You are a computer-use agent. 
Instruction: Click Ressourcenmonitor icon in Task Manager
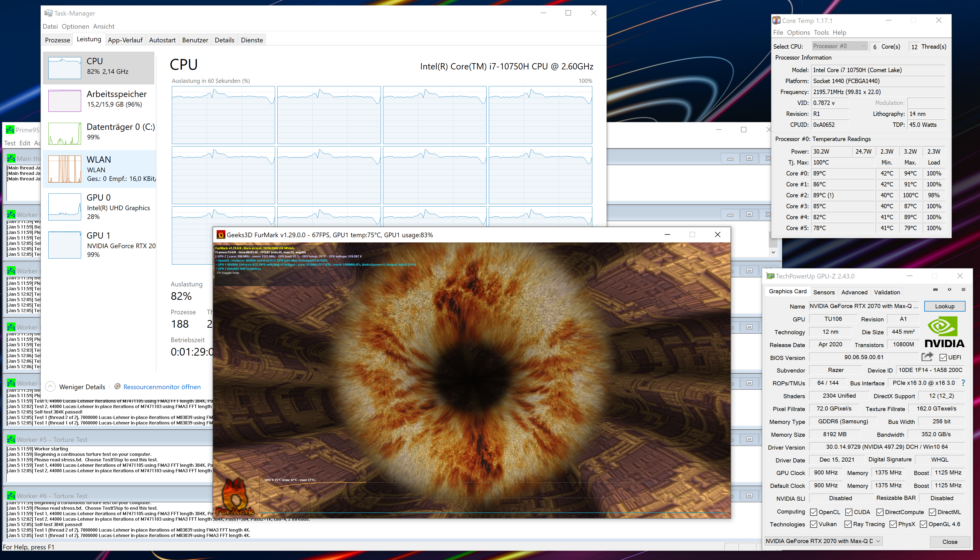coord(117,386)
